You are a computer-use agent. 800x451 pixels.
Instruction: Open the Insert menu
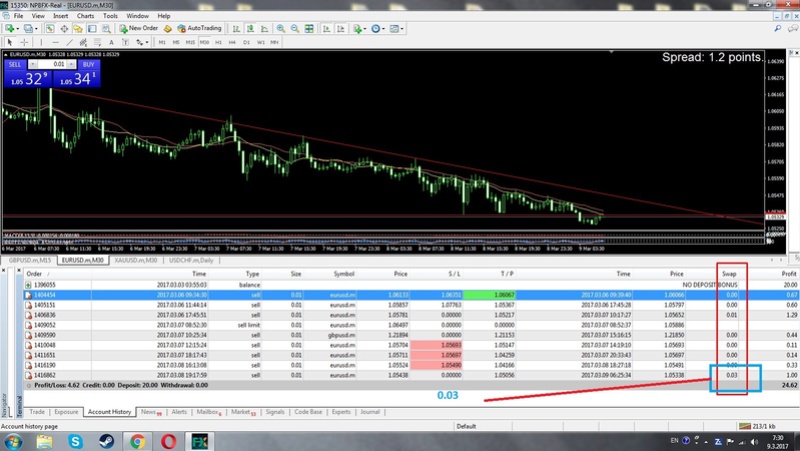click(x=61, y=16)
